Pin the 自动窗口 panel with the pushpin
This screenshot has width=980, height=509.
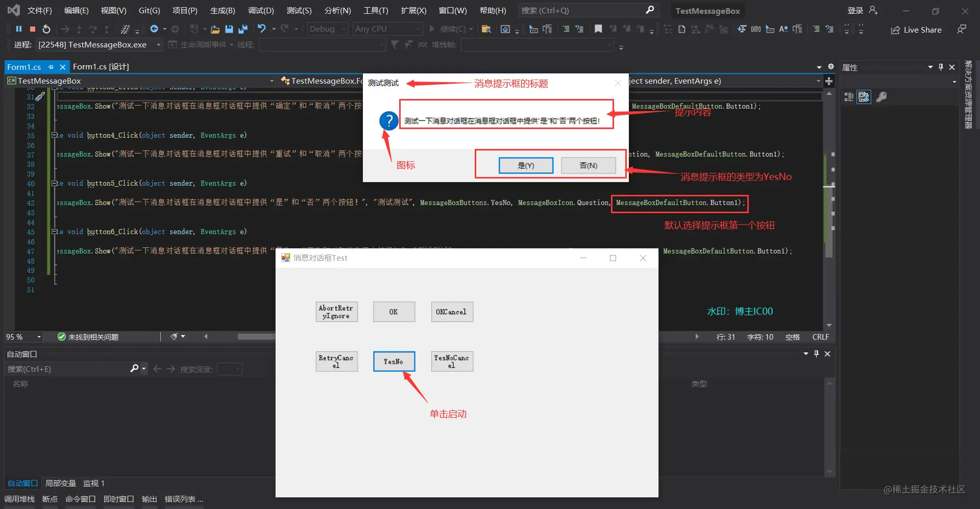click(817, 353)
